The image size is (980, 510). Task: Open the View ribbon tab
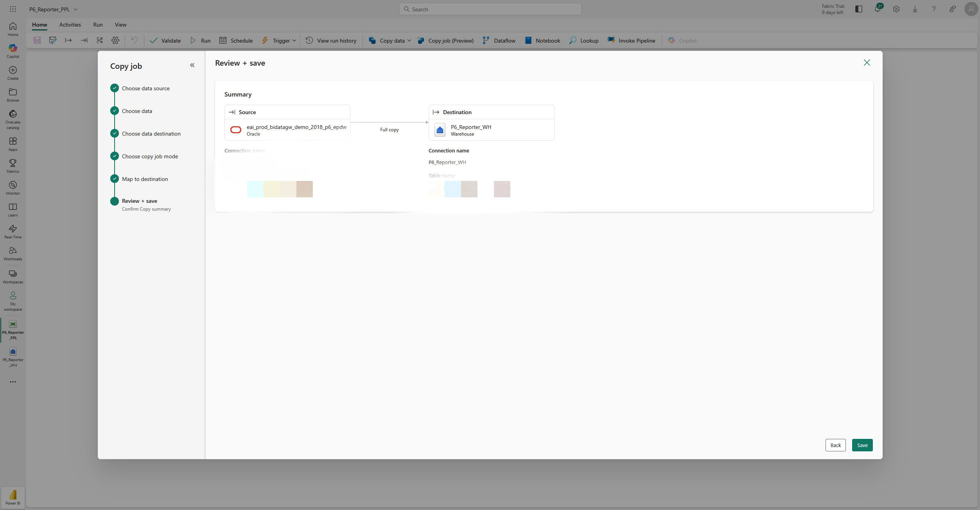coord(120,25)
